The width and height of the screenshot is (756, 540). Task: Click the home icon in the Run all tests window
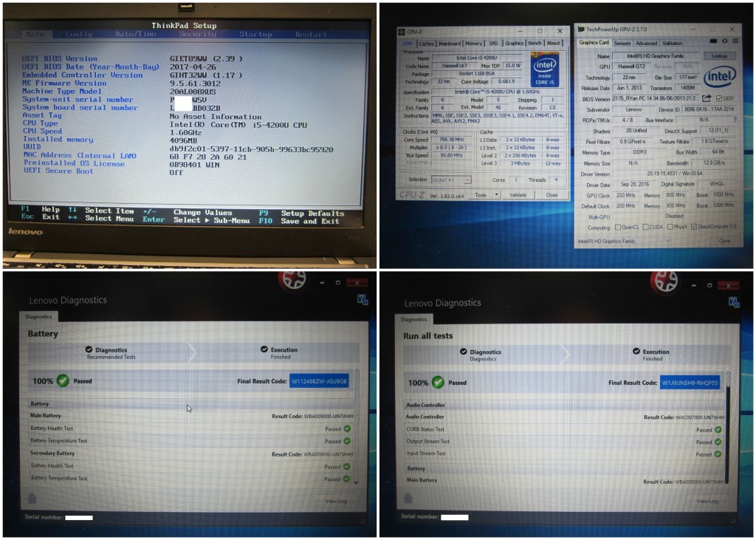tap(408, 498)
